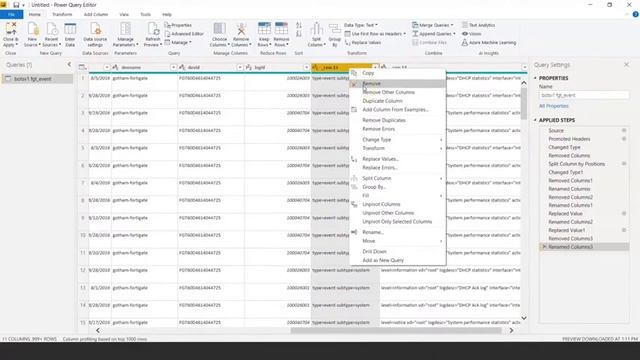The image size is (640, 360).
Task: Choose Remove Duplicates from context menu
Action: [x=398, y=120]
